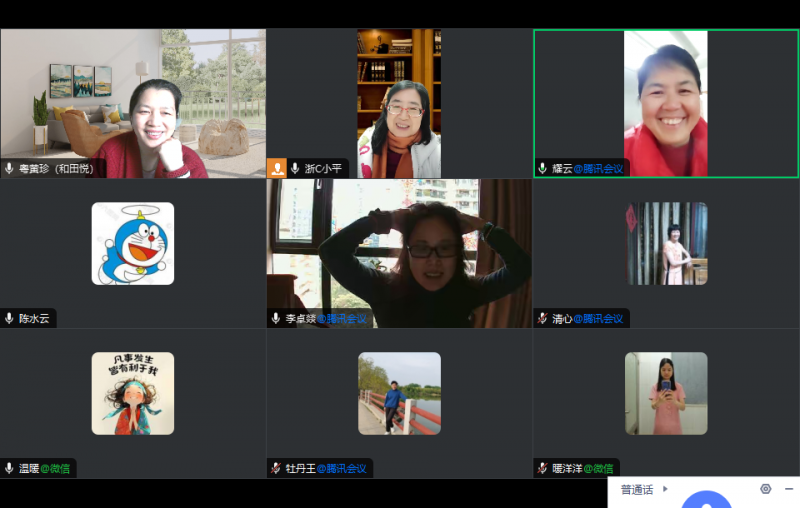Image resolution: width=800 pixels, height=508 pixels.
Task: Click the @腾讯会议 tag after 耀云
Action: pyautogui.click(x=600, y=169)
